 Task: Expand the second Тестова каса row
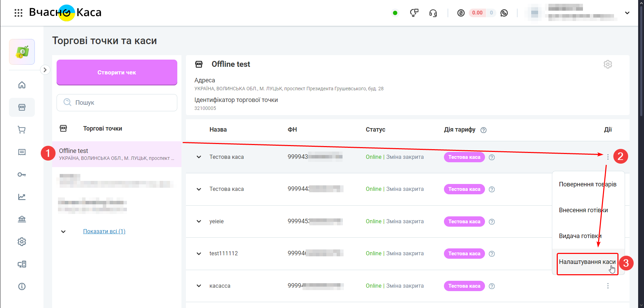coord(199,189)
